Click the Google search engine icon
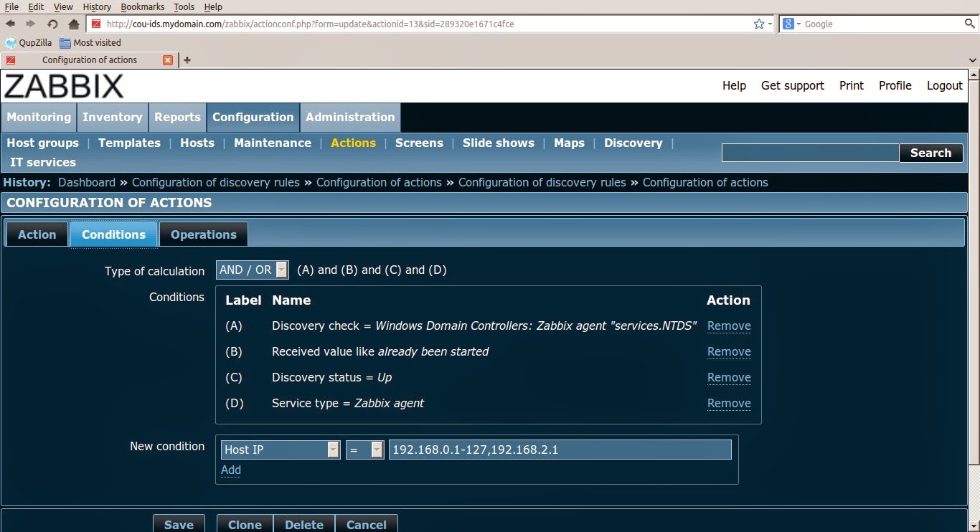Image resolution: width=980 pixels, height=532 pixels. point(787,24)
